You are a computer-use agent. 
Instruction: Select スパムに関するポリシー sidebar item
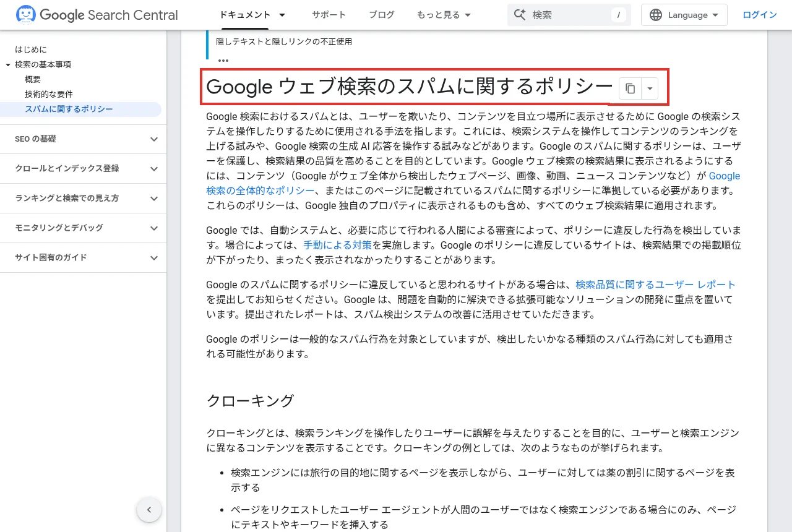[69, 109]
